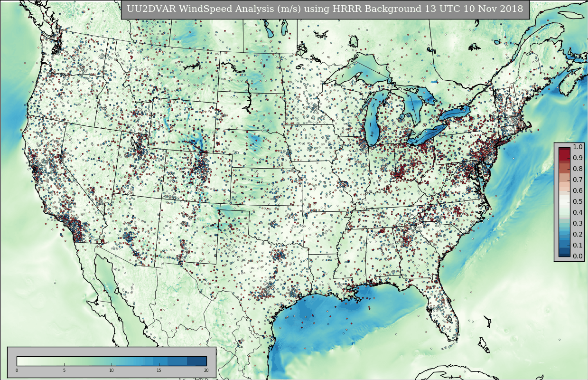Click the 20 tick label on wind speed colorbar
This screenshot has width=588, height=380.
(206, 370)
